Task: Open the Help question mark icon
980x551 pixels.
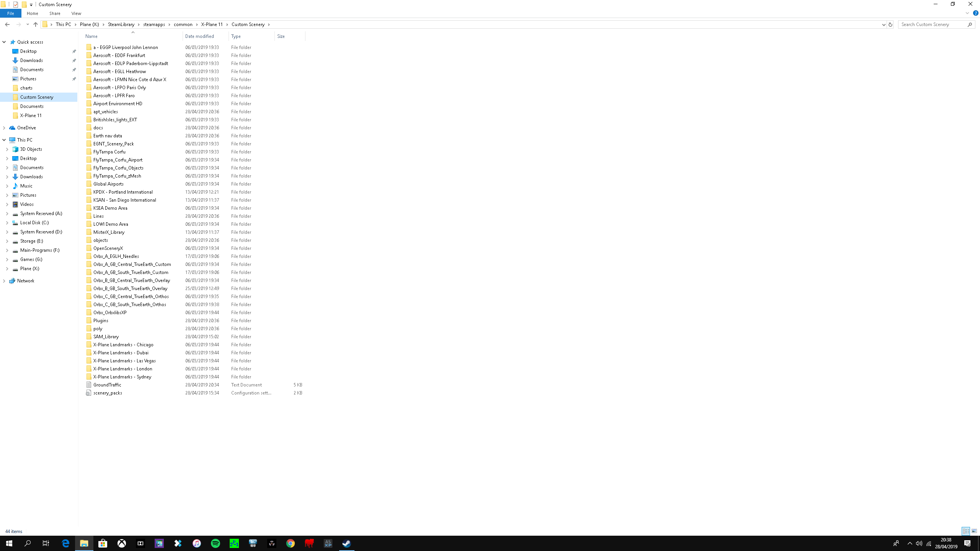Action: click(975, 13)
